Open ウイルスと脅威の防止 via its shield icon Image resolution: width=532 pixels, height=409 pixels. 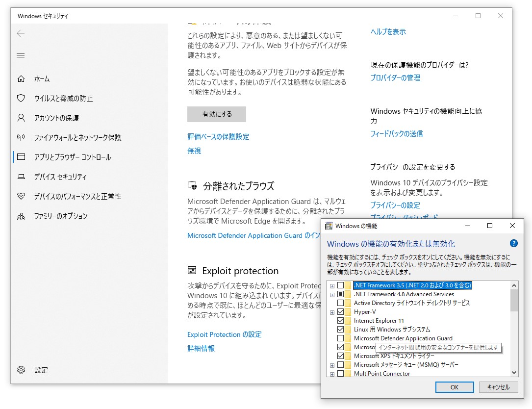21,98
